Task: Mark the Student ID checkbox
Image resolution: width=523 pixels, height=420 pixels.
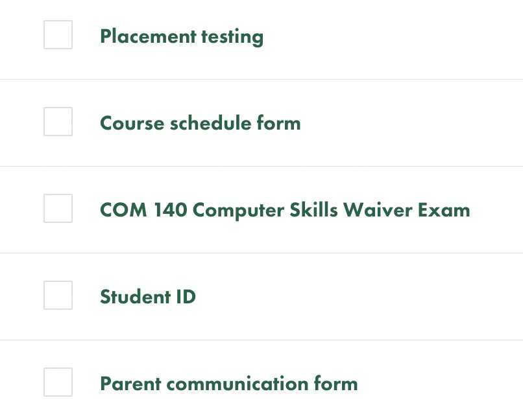Action: 58,296
